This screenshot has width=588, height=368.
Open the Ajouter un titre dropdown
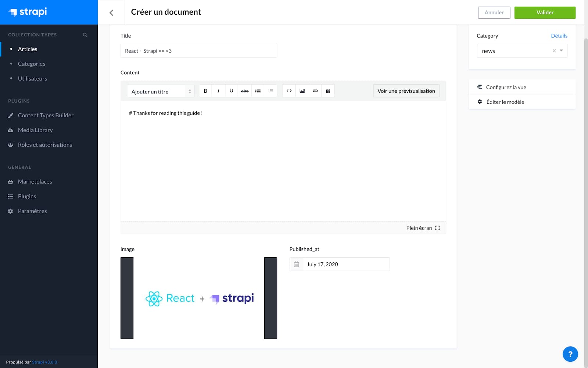(x=160, y=91)
